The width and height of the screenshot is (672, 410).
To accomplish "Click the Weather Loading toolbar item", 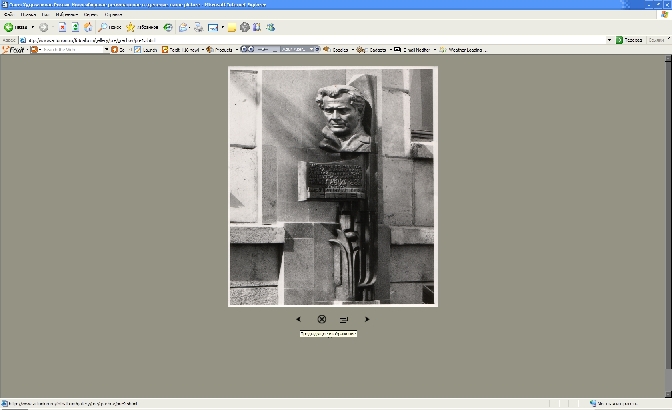I will pyautogui.click(x=461, y=50).
